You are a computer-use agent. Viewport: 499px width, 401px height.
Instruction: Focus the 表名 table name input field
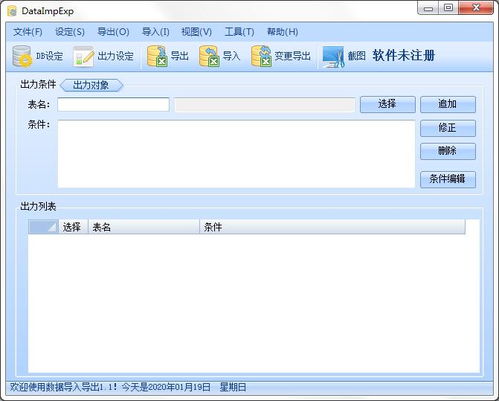(113, 104)
